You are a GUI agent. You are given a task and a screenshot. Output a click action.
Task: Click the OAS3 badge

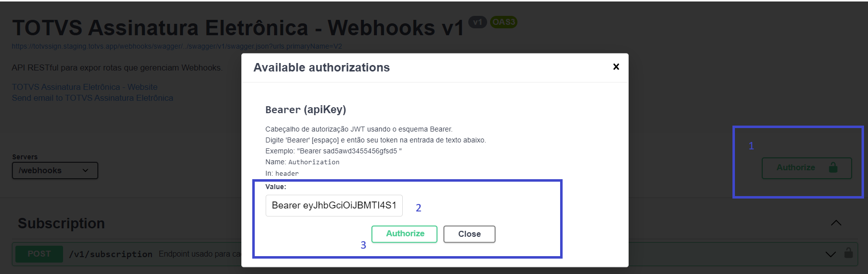(504, 22)
